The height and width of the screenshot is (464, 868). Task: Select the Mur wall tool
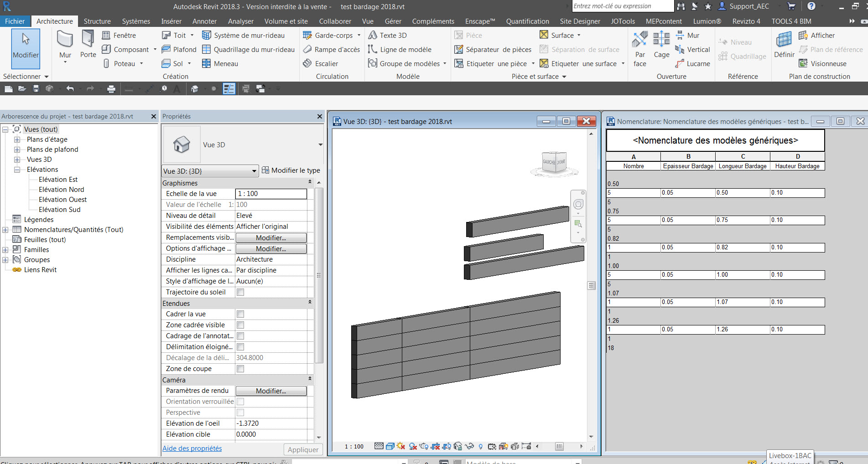[65, 41]
